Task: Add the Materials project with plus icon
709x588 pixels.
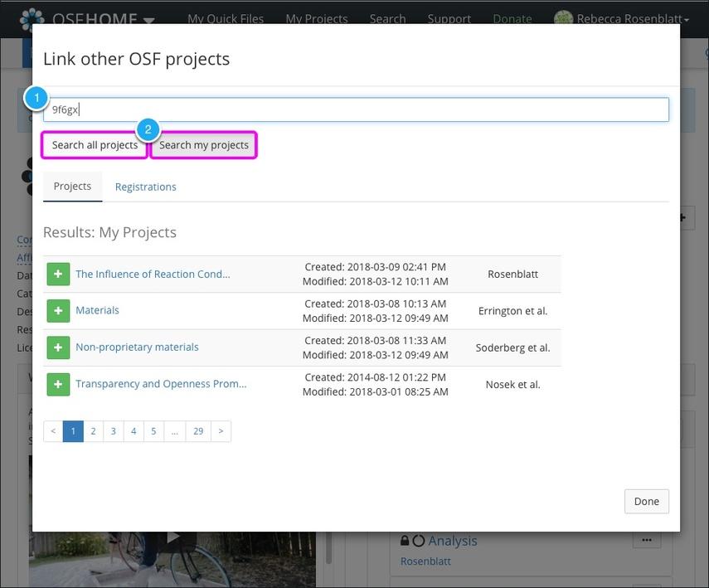Action: click(x=58, y=311)
